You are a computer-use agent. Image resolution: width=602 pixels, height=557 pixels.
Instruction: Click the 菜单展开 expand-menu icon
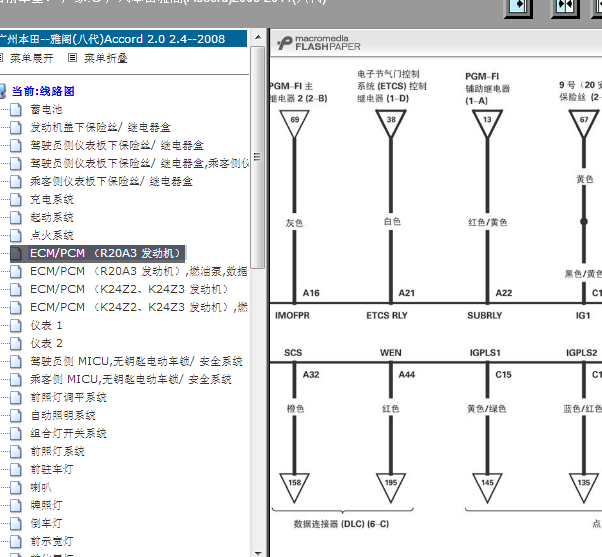point(1,58)
